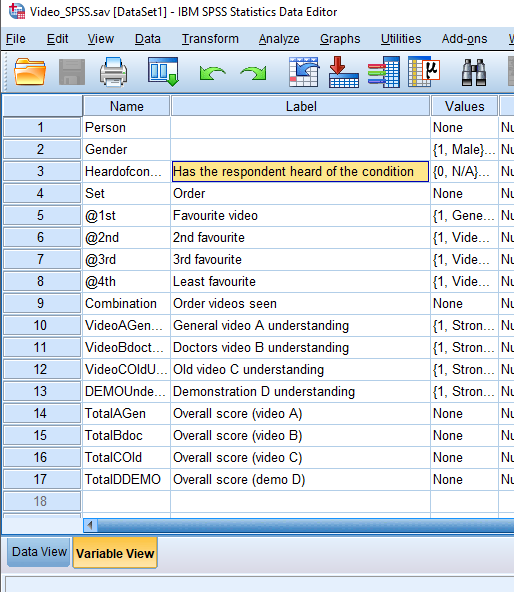Image resolution: width=514 pixels, height=592 pixels.
Task: Click the 'Gender' variable name cell
Action: [x=127, y=149]
